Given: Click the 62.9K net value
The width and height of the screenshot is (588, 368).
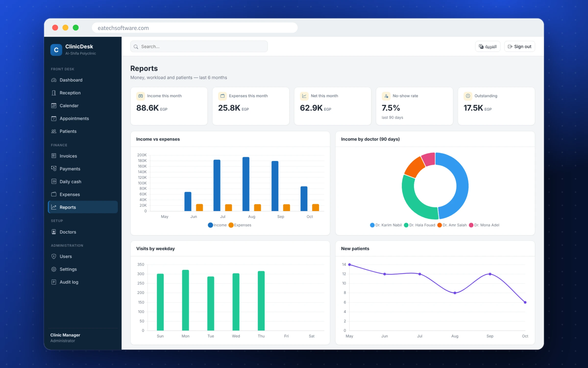Looking at the screenshot, I should (x=311, y=108).
